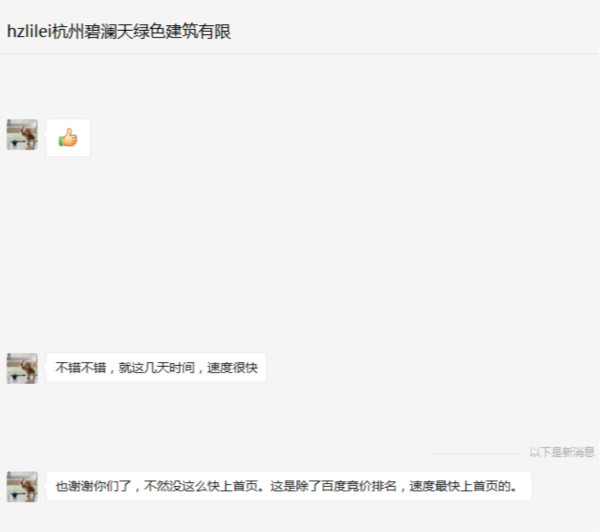
Task: Select the message bubble 不错不错，就这几天时间
Action: coord(156,367)
